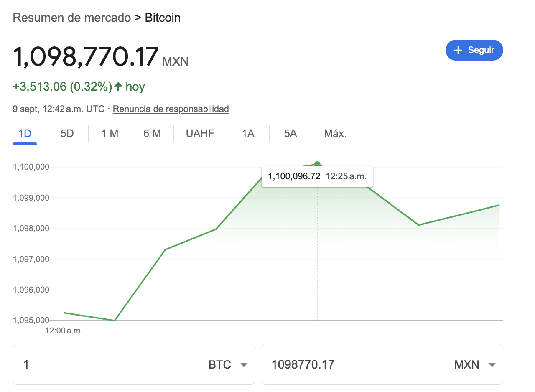
Task: Click the dropdown arrow beside BTC
Action: [x=244, y=365]
